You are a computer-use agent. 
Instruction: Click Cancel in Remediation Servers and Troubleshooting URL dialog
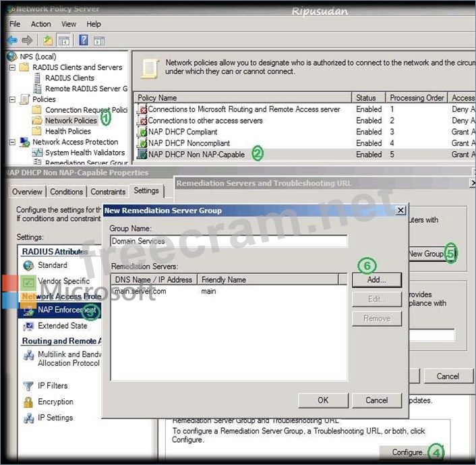[x=448, y=377]
